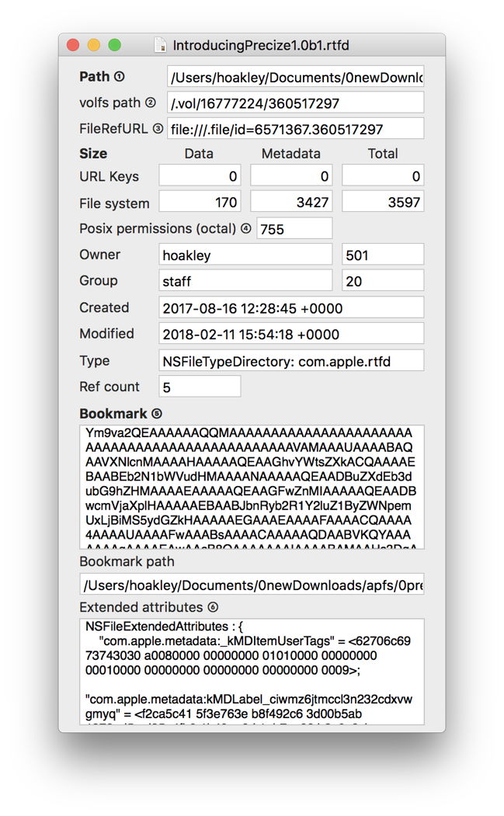
Task: Click the window title IntroducingPrecize1.0b1.rtfd
Action: pos(261,45)
